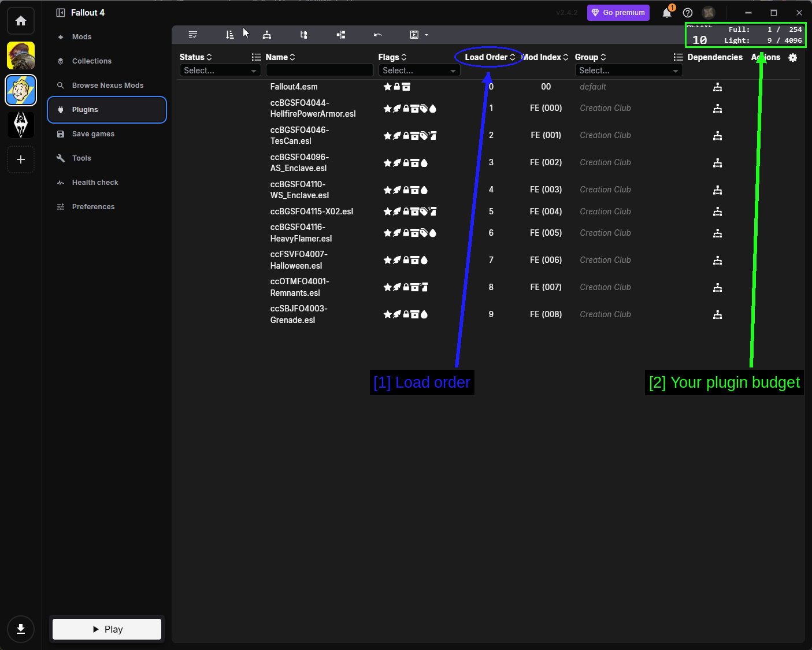Click the FE (005) mod index cell
This screenshot has height=650, width=812.
pos(546,233)
